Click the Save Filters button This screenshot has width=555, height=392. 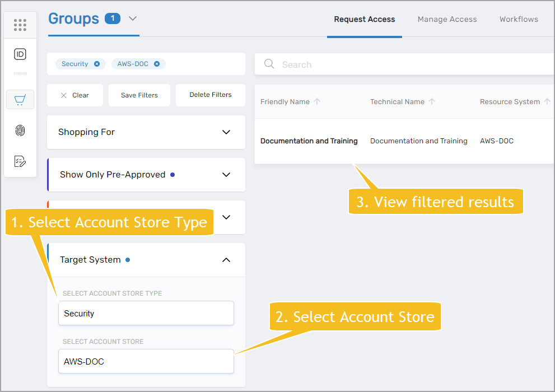pos(139,95)
